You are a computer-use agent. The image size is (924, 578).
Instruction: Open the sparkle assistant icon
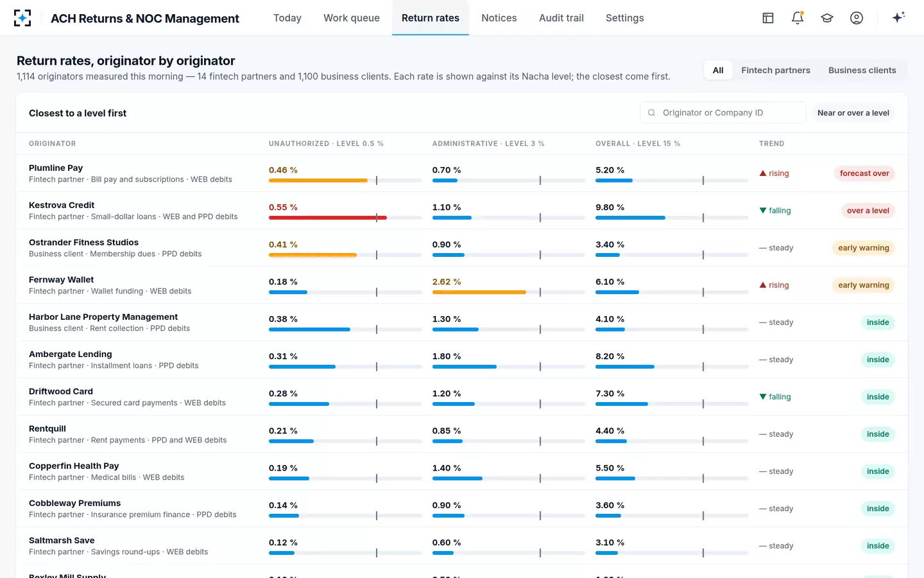pyautogui.click(x=898, y=17)
